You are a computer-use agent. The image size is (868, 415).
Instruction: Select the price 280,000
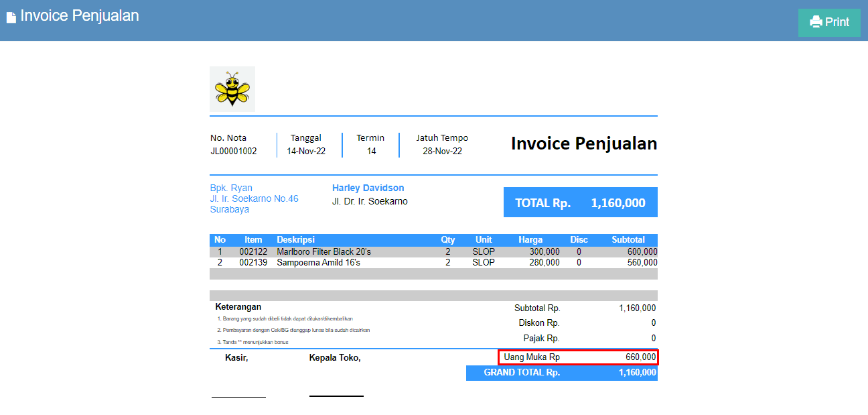click(544, 263)
